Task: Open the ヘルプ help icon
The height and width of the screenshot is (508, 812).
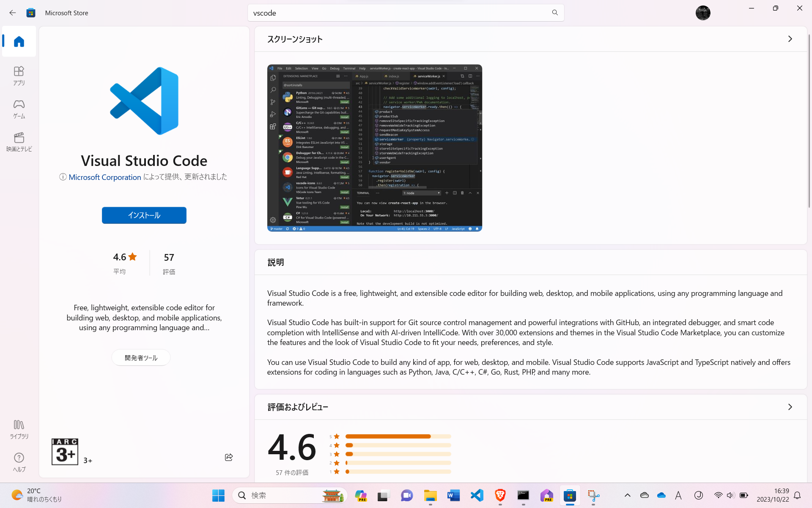Action: pos(19,462)
